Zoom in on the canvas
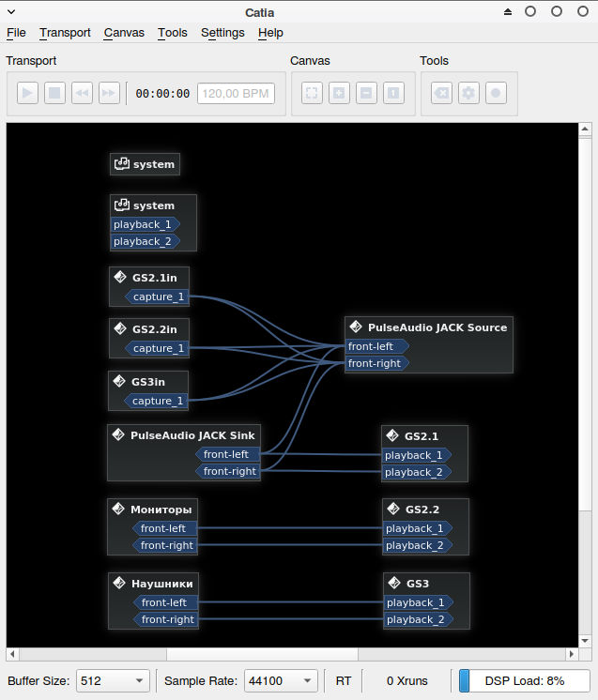Screen dimensions: 598x700 (x=339, y=93)
